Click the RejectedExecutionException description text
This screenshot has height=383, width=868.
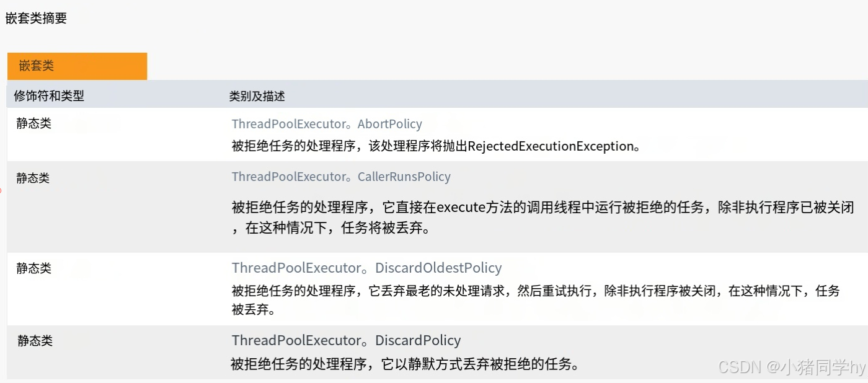(x=436, y=146)
